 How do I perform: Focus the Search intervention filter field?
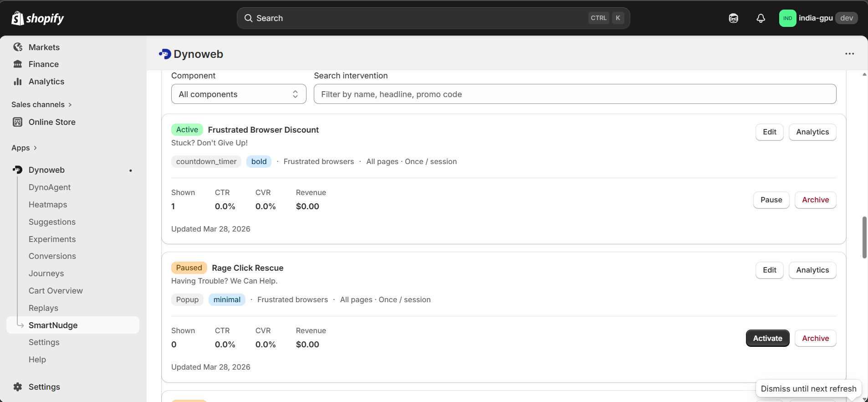pyautogui.click(x=575, y=94)
